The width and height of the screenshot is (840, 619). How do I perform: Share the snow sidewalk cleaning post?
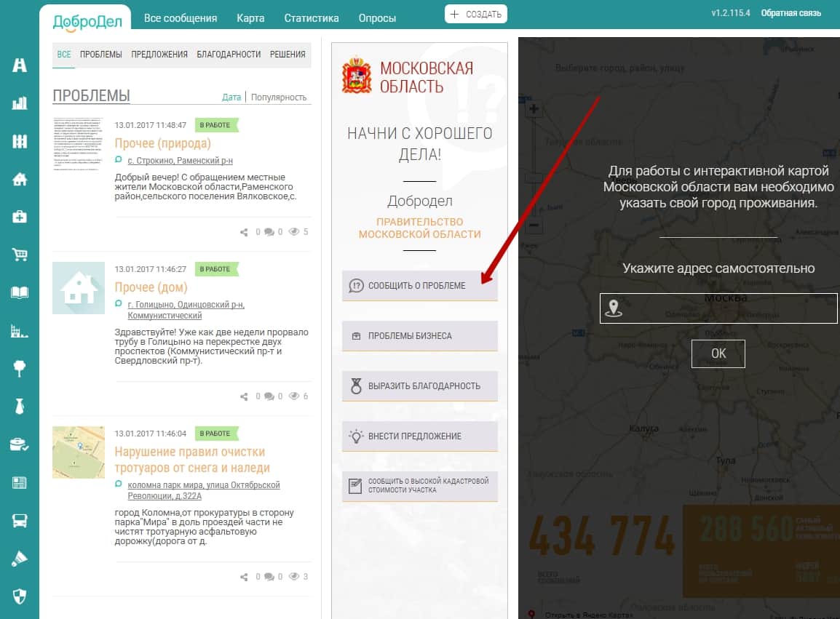tap(245, 578)
